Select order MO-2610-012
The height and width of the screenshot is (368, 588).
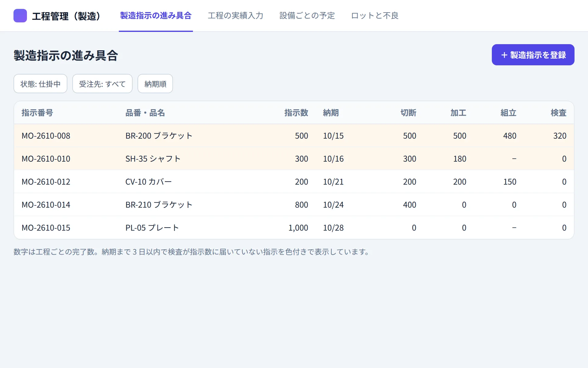tap(46, 182)
